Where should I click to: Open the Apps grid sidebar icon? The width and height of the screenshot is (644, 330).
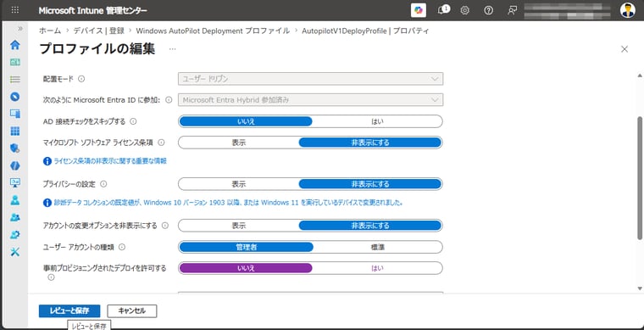(x=15, y=131)
